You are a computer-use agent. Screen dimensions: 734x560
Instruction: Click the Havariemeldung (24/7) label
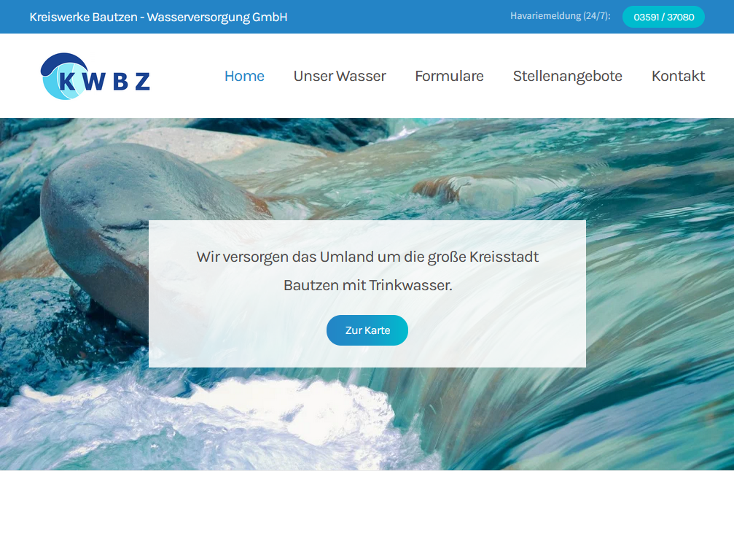[561, 16]
